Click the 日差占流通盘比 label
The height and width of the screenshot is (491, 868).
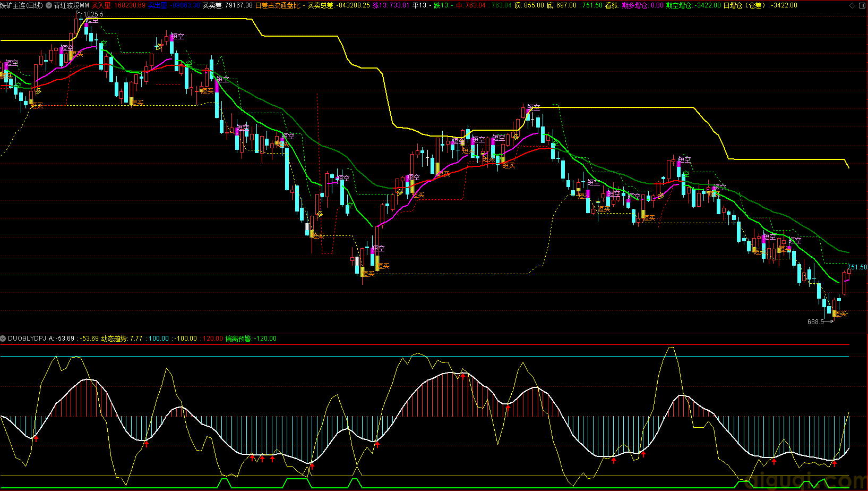(280, 5)
